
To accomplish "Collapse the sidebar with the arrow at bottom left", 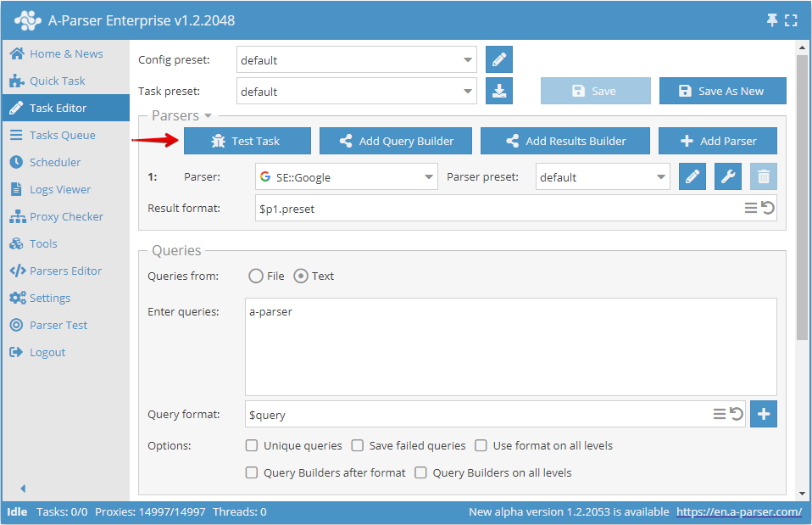I will point(22,489).
